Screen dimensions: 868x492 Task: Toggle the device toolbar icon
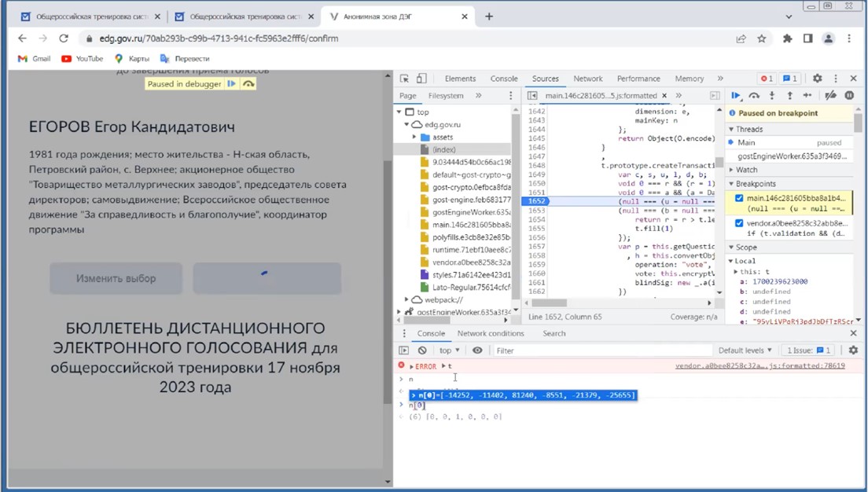click(421, 79)
